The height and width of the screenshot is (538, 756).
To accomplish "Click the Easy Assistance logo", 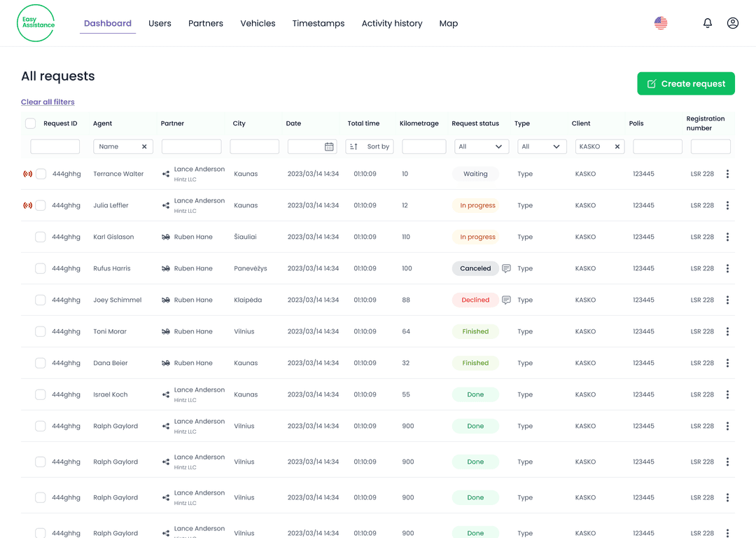I will coord(35,23).
